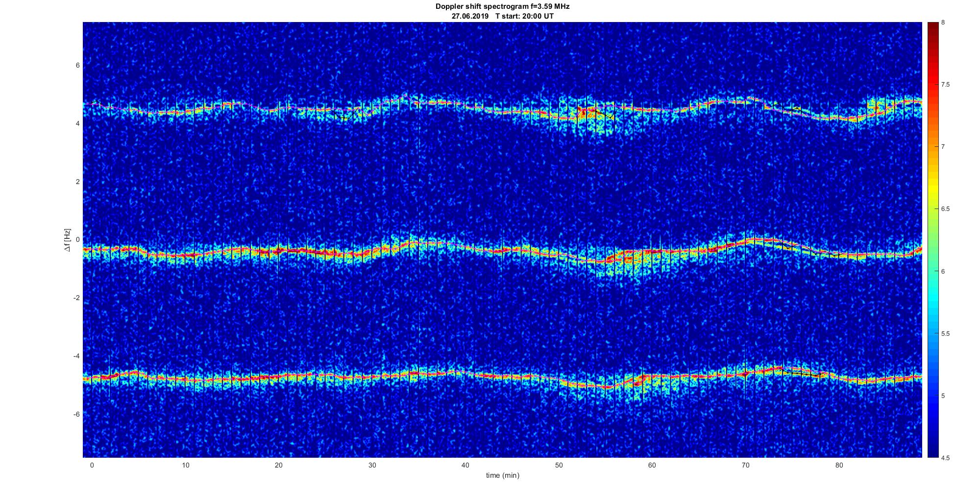Click x-axis tick label '60'
Image resolution: width=980 pixels, height=491 pixels.
coord(652,466)
